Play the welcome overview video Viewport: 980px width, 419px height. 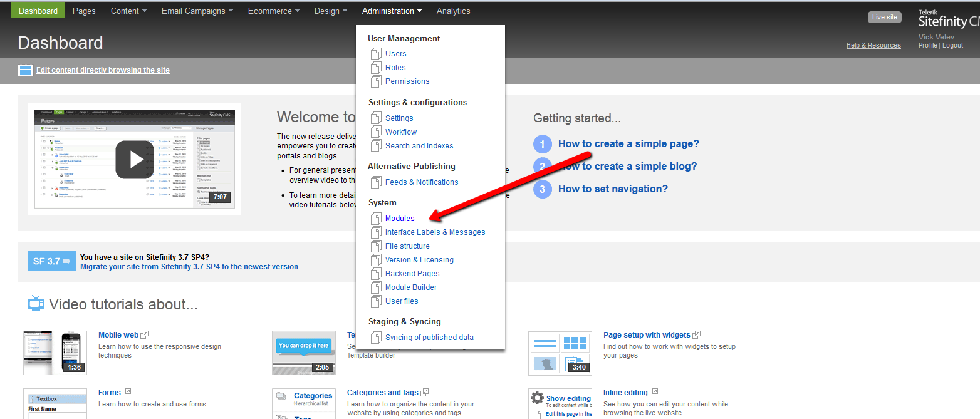pyautogui.click(x=135, y=159)
